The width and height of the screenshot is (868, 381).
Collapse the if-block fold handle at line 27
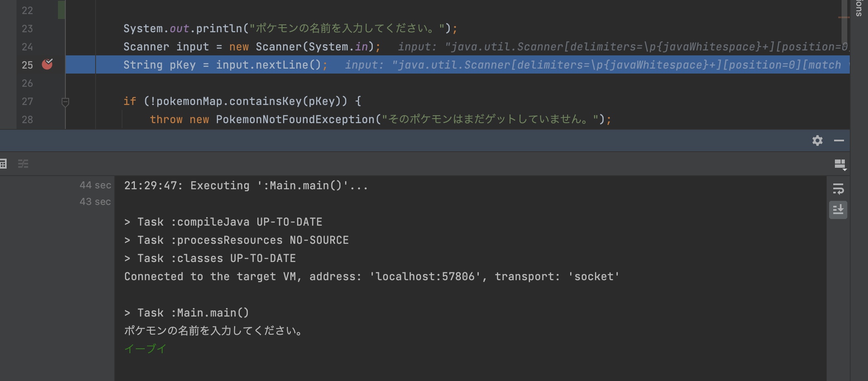pos(66,101)
